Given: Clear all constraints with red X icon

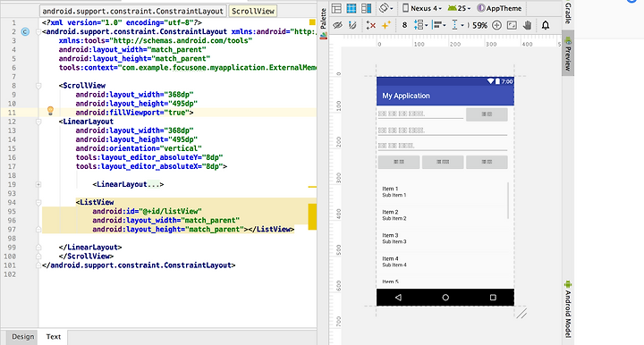Looking at the screenshot, I should click(371, 25).
